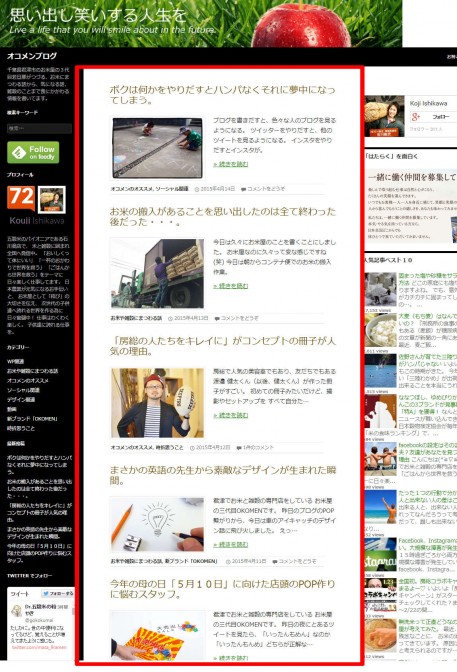Viewport: 457px width, 672px height.
Task: Select category 新ブランド「OKOMEN」 in sidebar
Action: click(32, 419)
